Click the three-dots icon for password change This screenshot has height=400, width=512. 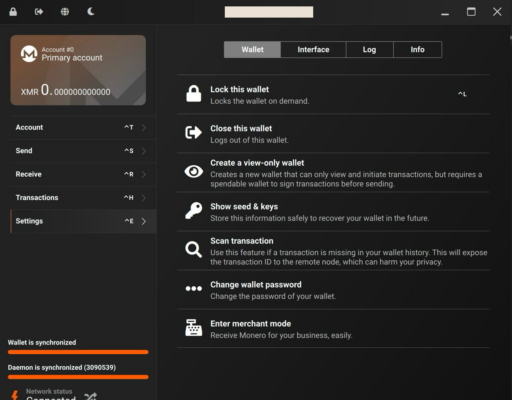pyautogui.click(x=194, y=288)
